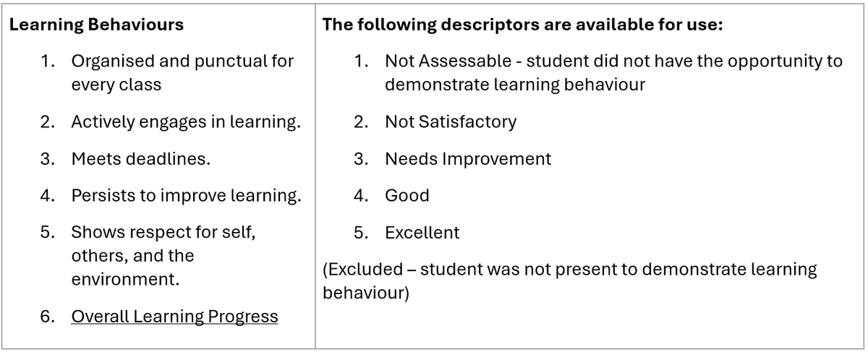Open the Overall Learning Progress link

[x=174, y=317]
